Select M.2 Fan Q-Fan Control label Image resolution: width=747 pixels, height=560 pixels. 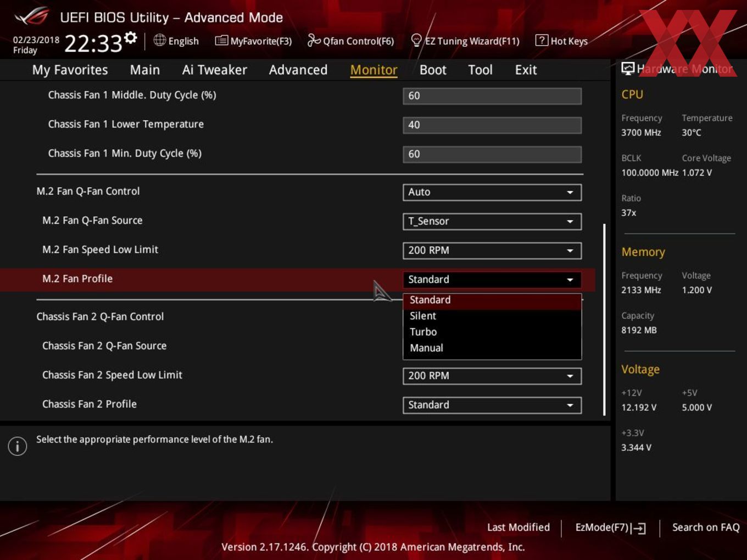(88, 192)
